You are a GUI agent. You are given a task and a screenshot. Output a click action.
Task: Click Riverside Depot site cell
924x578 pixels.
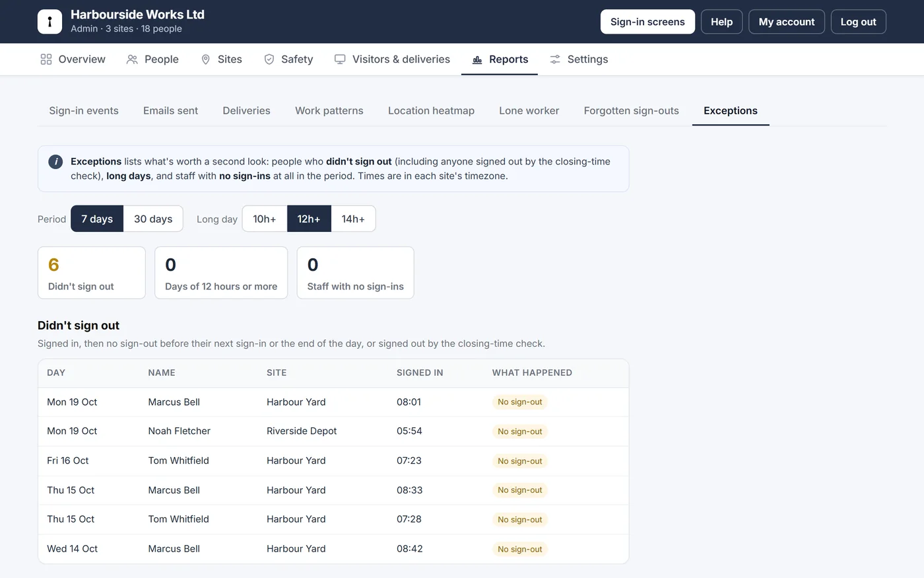click(x=302, y=431)
